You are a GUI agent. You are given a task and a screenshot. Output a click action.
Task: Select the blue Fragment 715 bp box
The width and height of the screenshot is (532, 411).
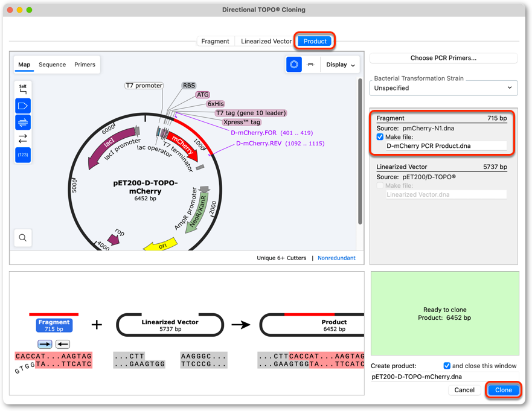(x=54, y=325)
